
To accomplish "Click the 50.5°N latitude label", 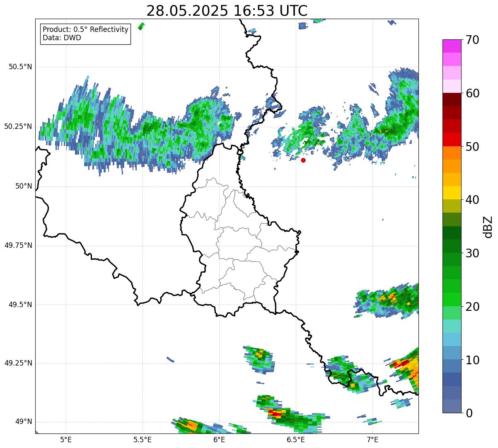I will pos(20,67).
